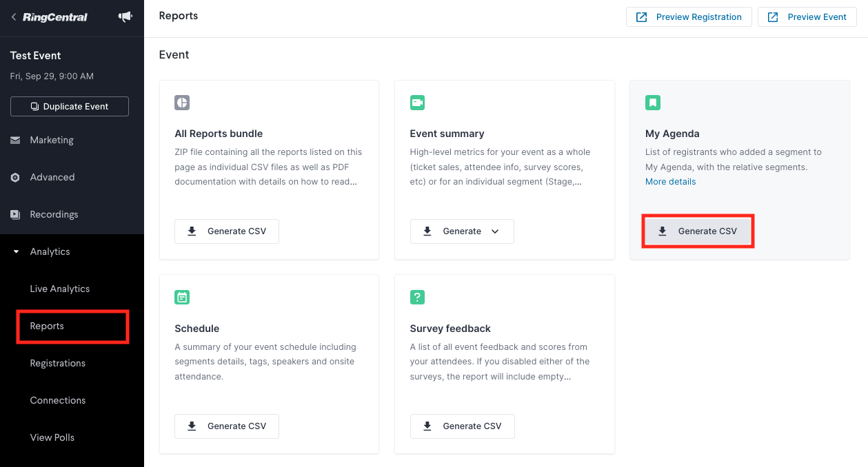Click the All Reports bundle pie-chart icon
868x467 pixels.
point(182,103)
